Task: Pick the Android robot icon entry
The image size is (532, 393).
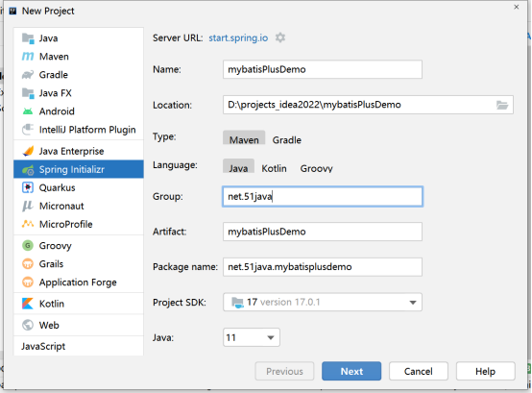Action: [x=28, y=111]
